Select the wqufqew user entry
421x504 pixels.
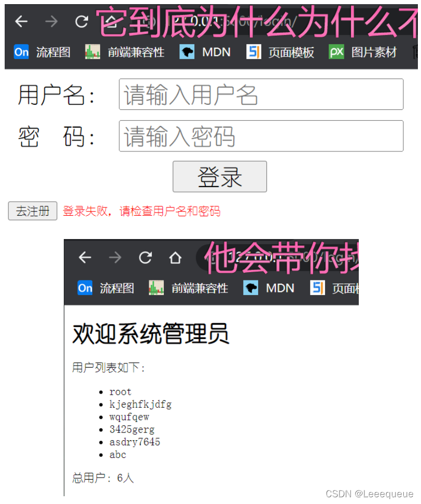point(129,417)
